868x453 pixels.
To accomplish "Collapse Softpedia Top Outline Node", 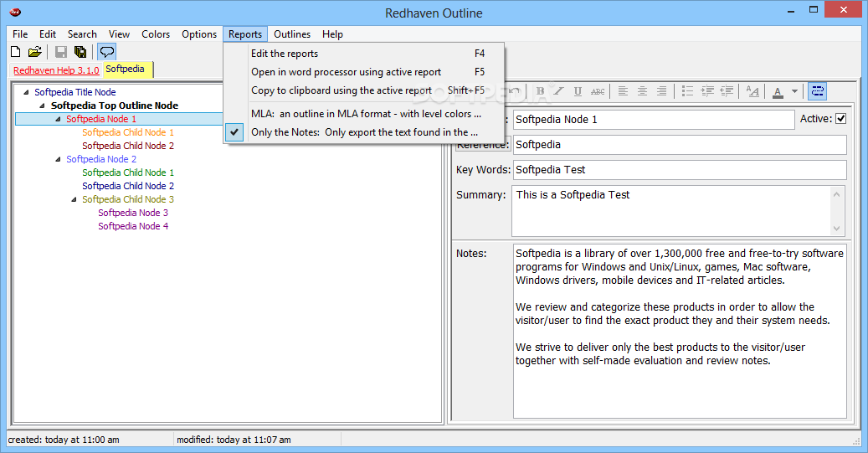I will (42, 106).
